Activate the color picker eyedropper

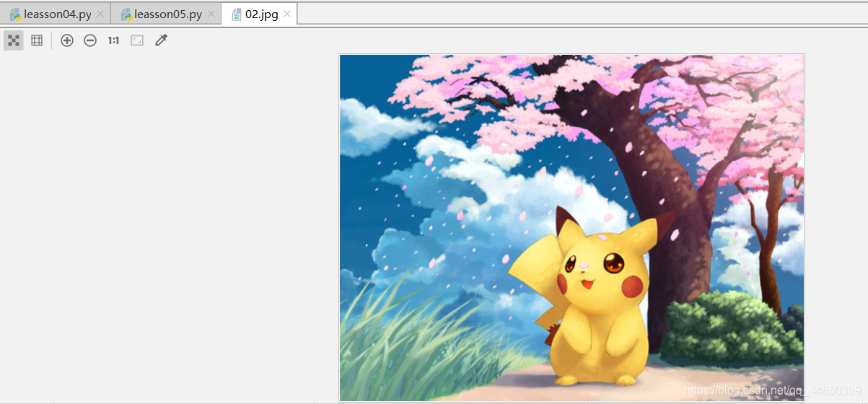click(161, 40)
